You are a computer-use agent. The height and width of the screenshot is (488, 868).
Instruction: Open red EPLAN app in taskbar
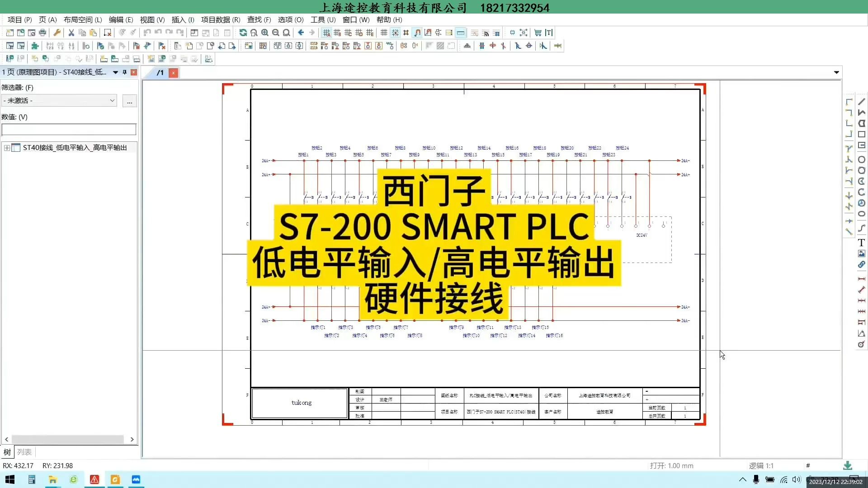[94, 479]
